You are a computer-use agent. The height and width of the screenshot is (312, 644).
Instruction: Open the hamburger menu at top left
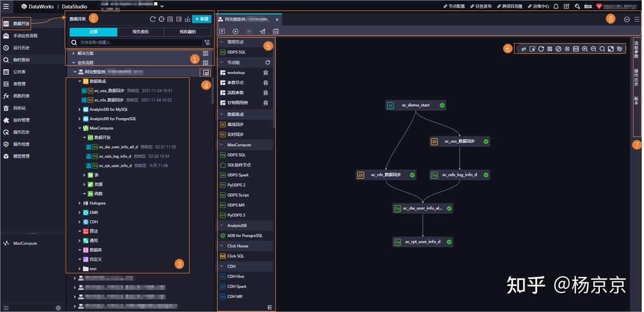tap(6, 7)
